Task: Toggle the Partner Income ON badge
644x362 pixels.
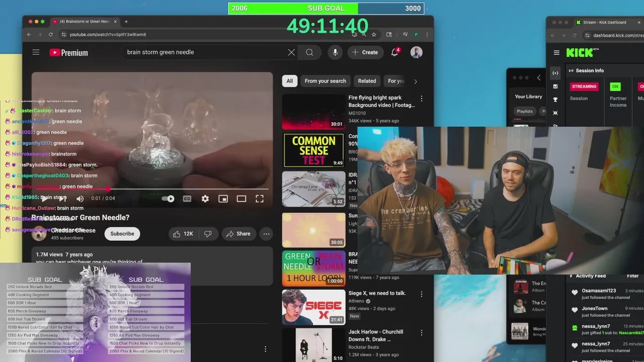Action: click(x=615, y=86)
